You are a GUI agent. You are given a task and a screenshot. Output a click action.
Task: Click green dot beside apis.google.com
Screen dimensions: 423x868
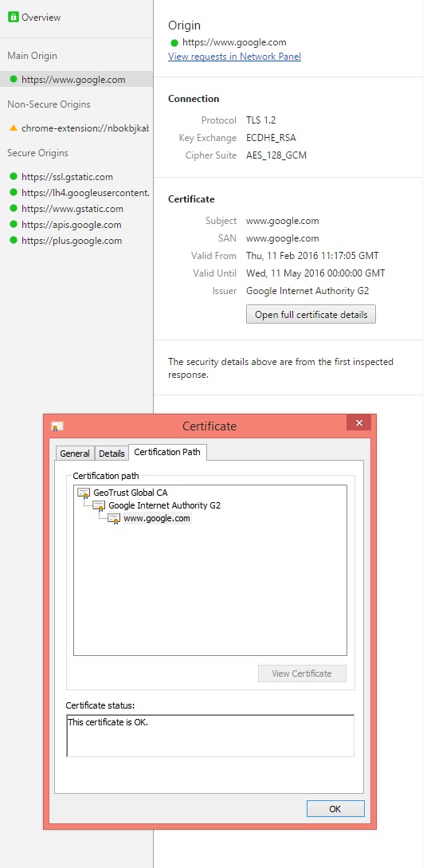point(14,225)
